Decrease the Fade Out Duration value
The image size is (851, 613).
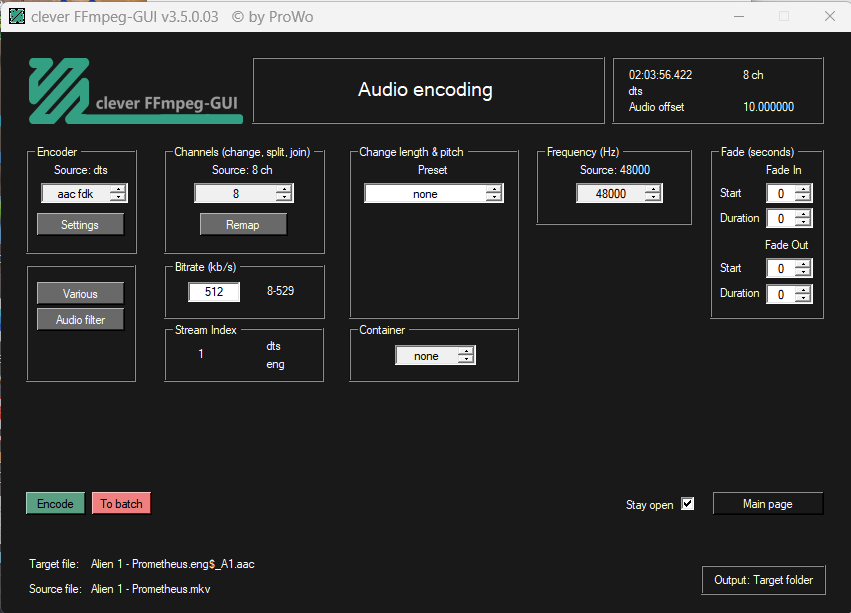pyautogui.click(x=803, y=298)
